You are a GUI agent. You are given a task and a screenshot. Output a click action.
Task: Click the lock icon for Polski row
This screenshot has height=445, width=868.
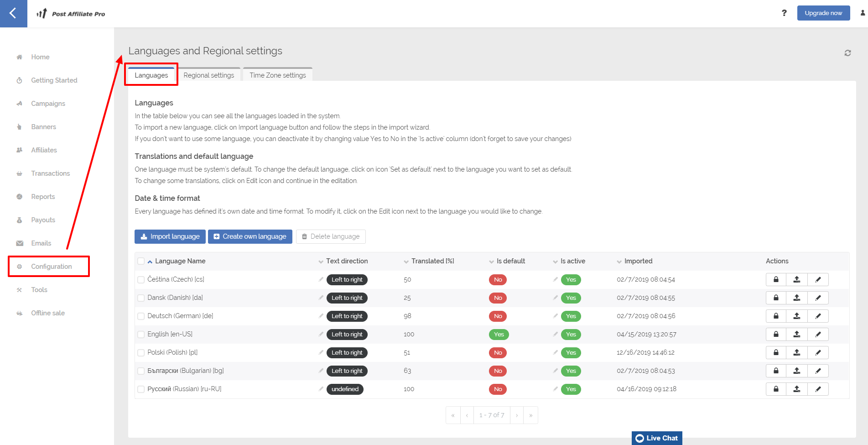pyautogui.click(x=776, y=352)
